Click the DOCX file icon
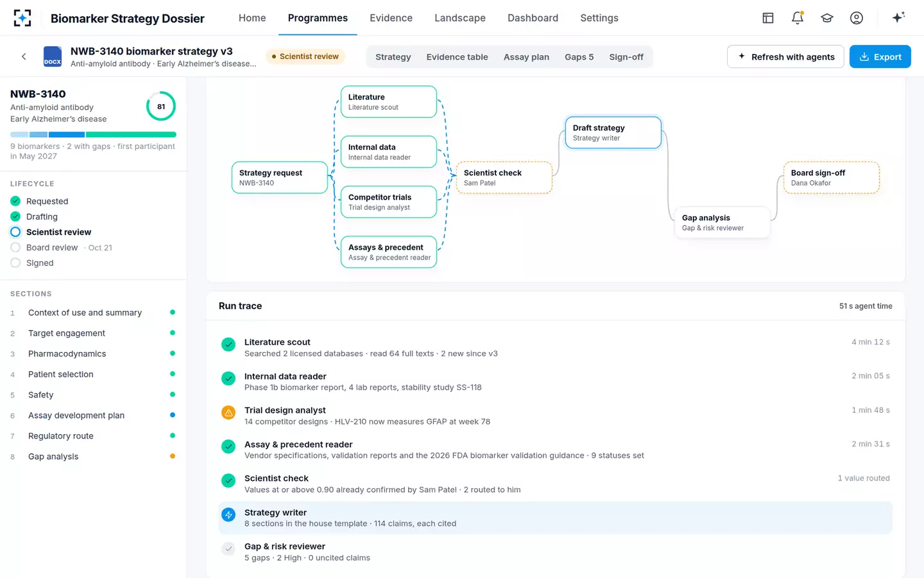924x578 pixels. point(53,57)
